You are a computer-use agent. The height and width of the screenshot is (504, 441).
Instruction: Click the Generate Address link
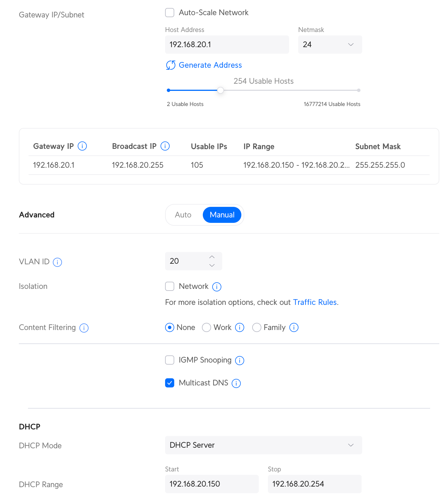(x=210, y=65)
